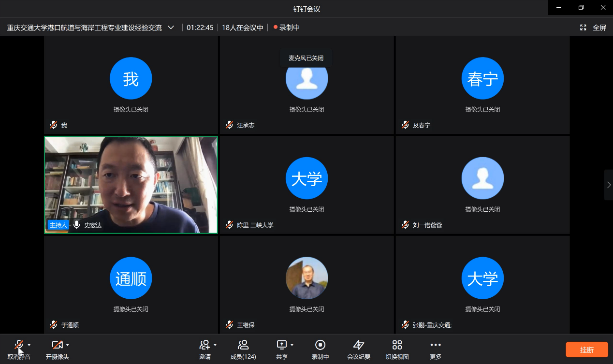
Task: Click the 共享 screen share icon
Action: [x=281, y=345]
